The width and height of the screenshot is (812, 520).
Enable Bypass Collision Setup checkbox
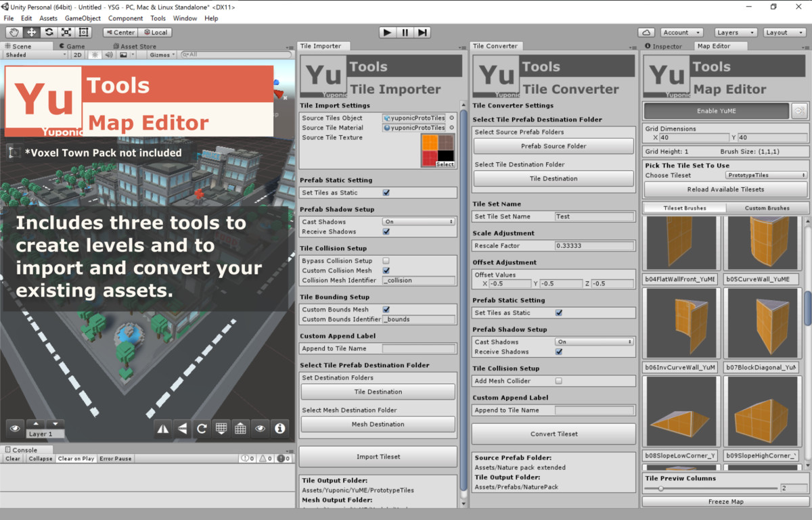point(386,260)
